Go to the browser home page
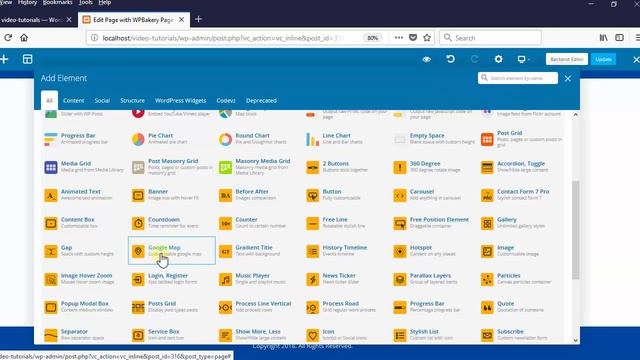The width and height of the screenshot is (640, 360). (x=24, y=38)
